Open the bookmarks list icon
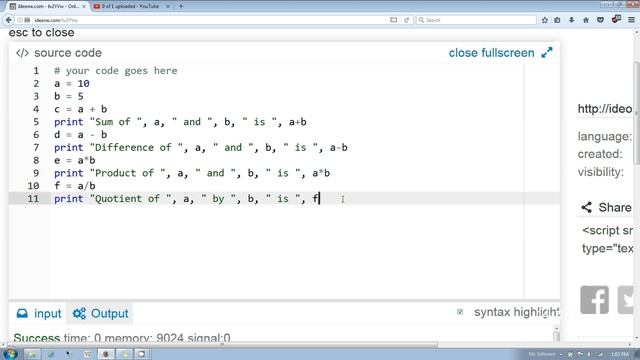Image resolution: width=640 pixels, height=360 pixels. point(557,20)
